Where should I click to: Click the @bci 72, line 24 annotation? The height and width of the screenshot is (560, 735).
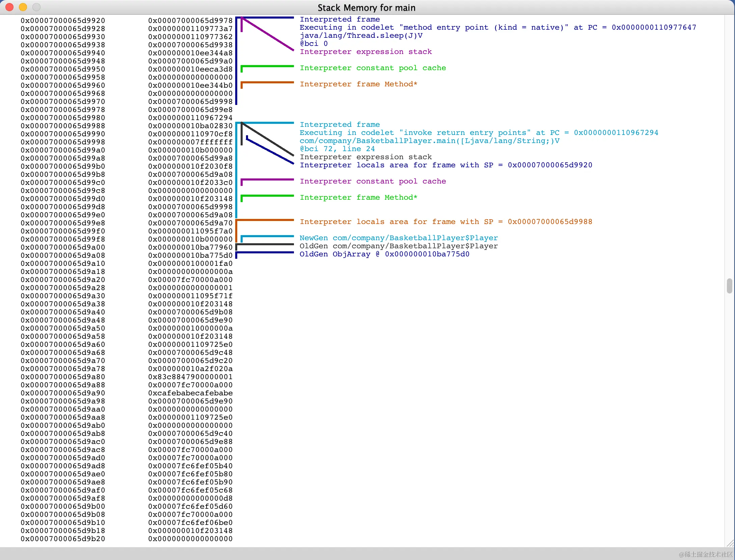coord(337,149)
